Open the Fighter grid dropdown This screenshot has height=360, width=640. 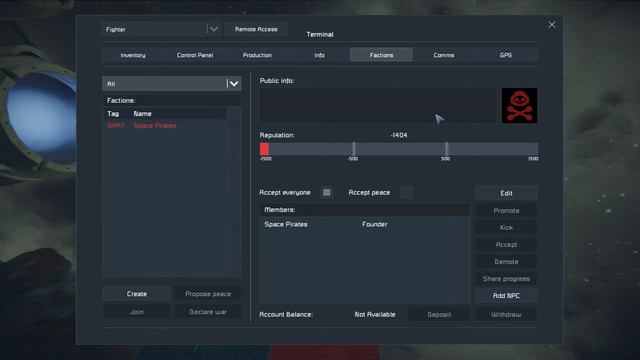tap(162, 29)
